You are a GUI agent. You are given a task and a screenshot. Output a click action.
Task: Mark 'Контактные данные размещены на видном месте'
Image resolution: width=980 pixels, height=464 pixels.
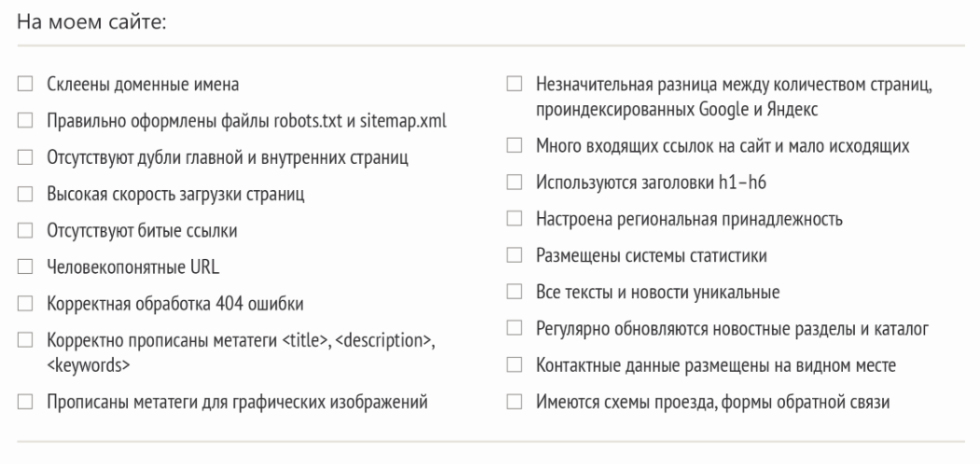point(515,364)
